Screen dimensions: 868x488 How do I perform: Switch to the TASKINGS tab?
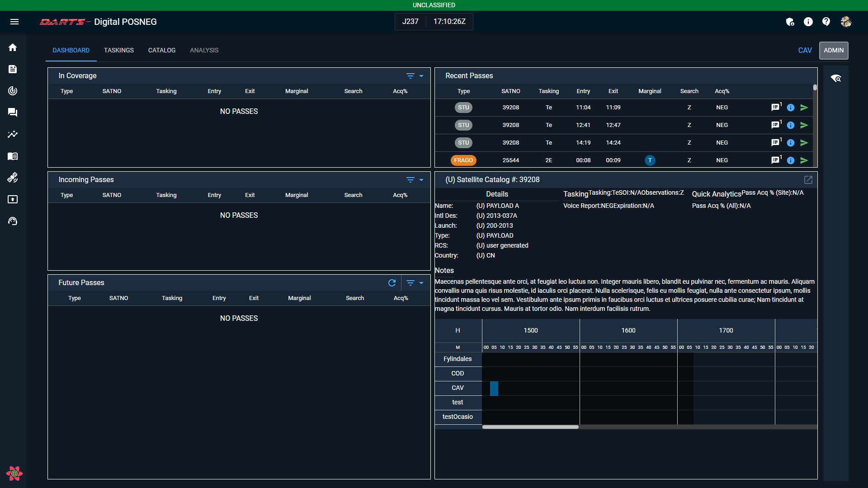point(118,51)
